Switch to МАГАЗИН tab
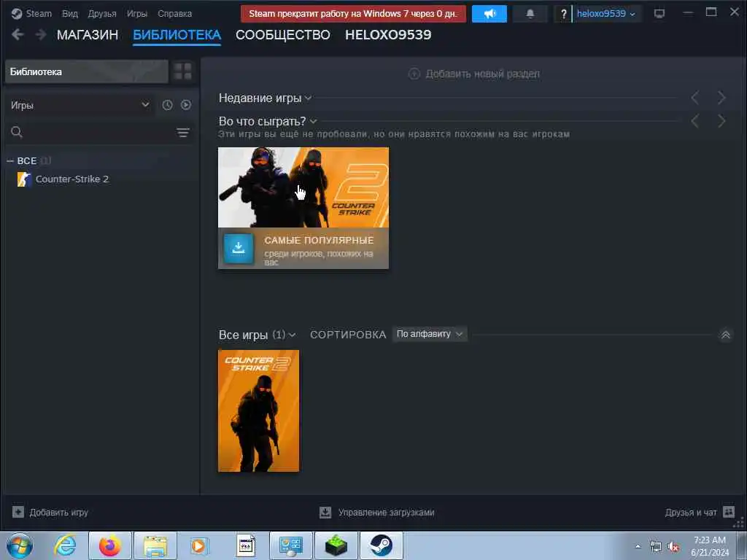Image resolution: width=747 pixels, height=560 pixels. tap(88, 35)
